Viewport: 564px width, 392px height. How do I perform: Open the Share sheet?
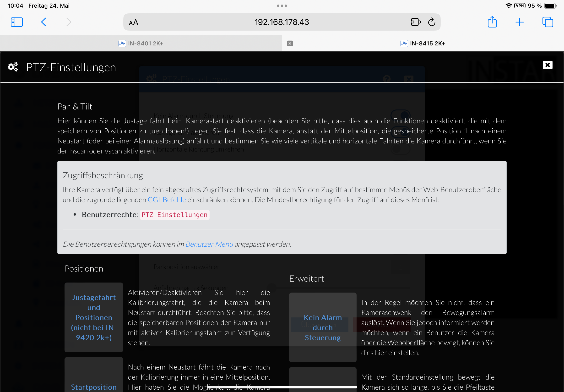coord(492,22)
